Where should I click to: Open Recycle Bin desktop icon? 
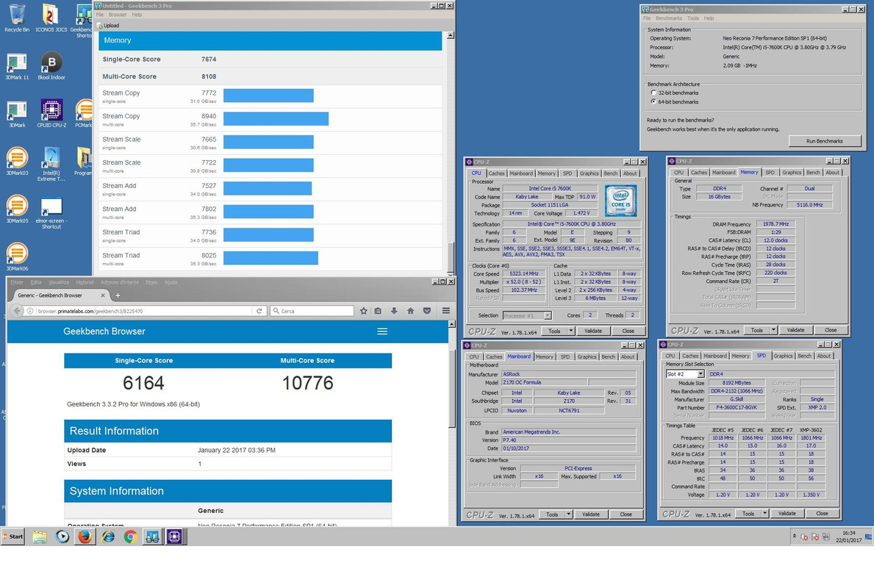point(17,18)
